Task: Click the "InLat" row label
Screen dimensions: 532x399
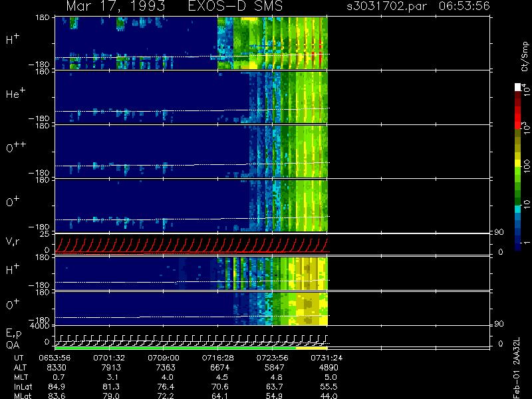Action: tap(22, 386)
